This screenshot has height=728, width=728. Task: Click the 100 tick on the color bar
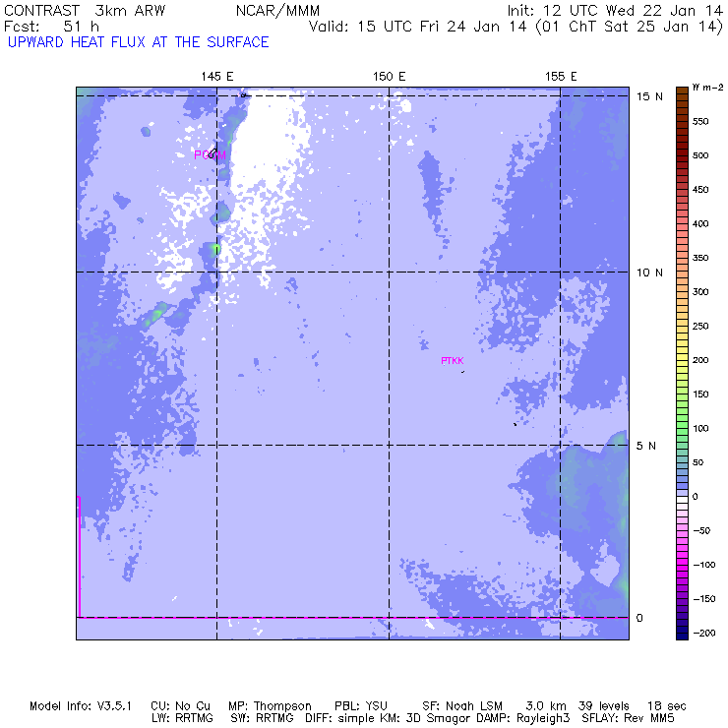[x=700, y=428]
